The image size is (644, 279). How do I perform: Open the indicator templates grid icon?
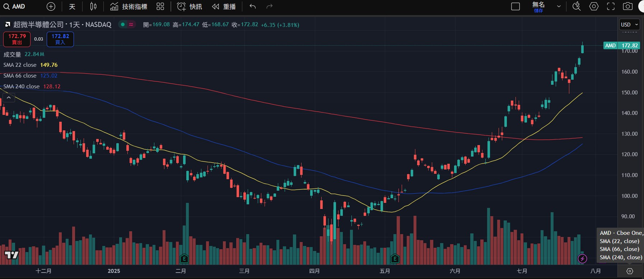[x=160, y=6]
